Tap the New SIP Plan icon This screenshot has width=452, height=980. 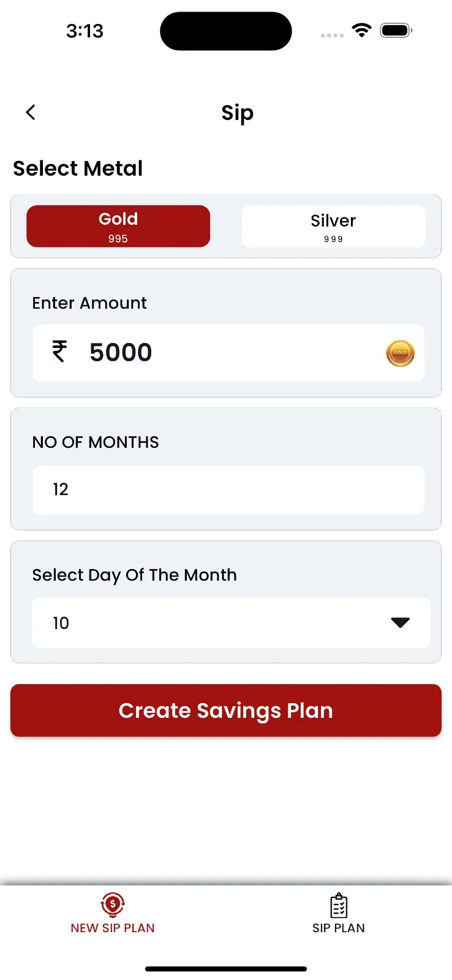113,904
